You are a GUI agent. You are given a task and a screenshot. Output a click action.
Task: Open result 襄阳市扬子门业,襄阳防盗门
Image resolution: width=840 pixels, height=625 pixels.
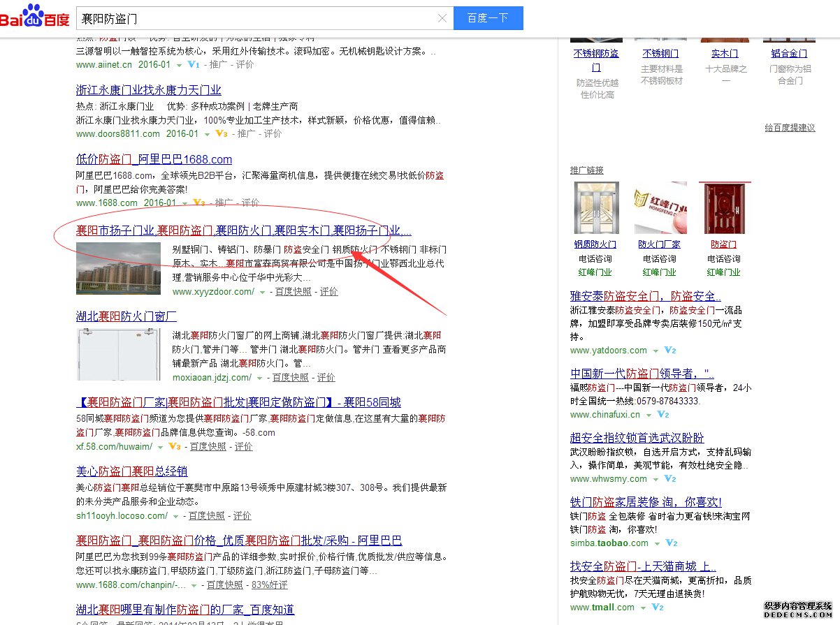244,230
